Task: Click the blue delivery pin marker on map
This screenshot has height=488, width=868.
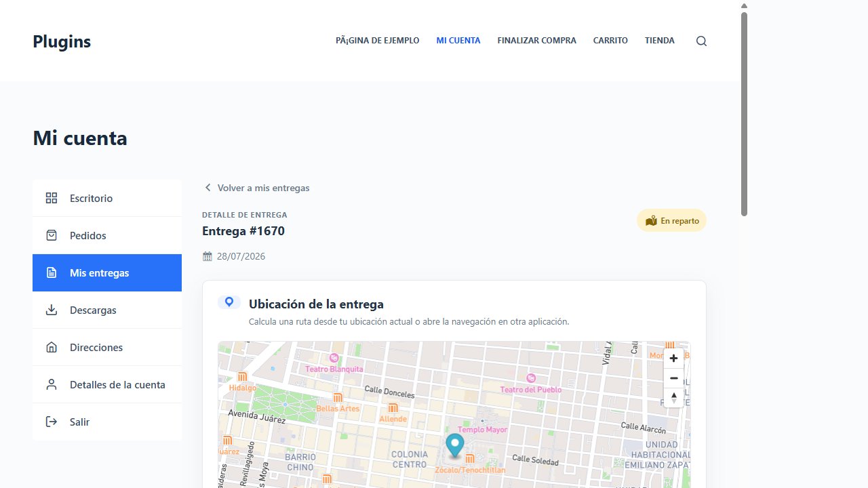Action: click(455, 445)
